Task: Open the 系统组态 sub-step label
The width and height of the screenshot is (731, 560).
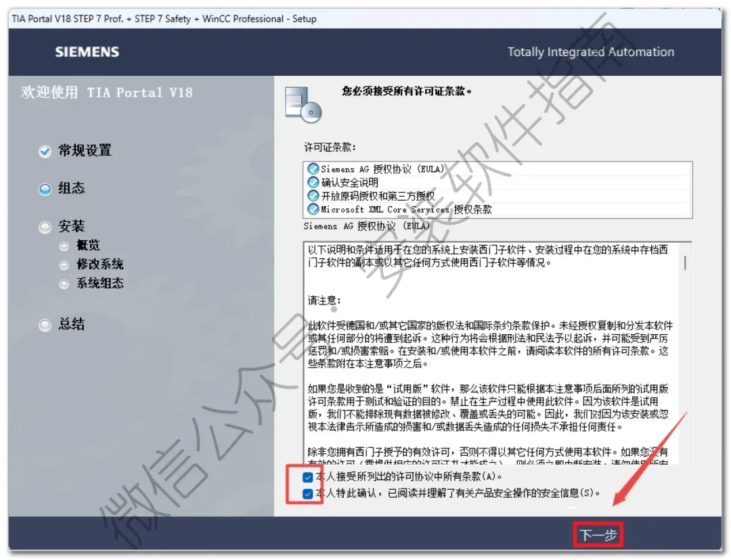Action: click(x=99, y=283)
